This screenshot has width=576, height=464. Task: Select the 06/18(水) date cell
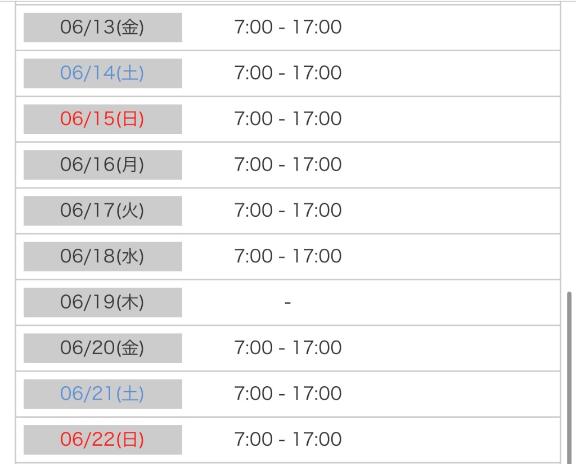(103, 256)
